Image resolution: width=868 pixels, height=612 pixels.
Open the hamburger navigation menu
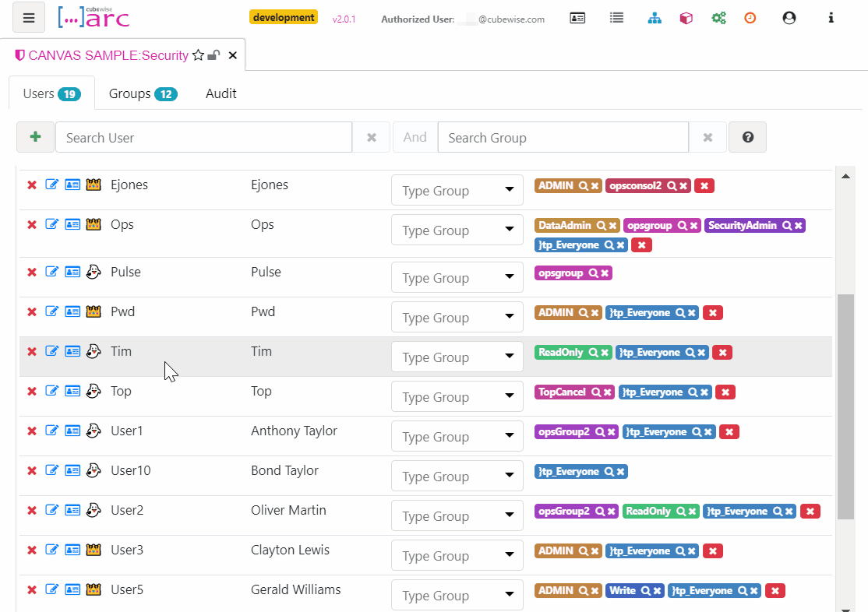click(x=29, y=18)
